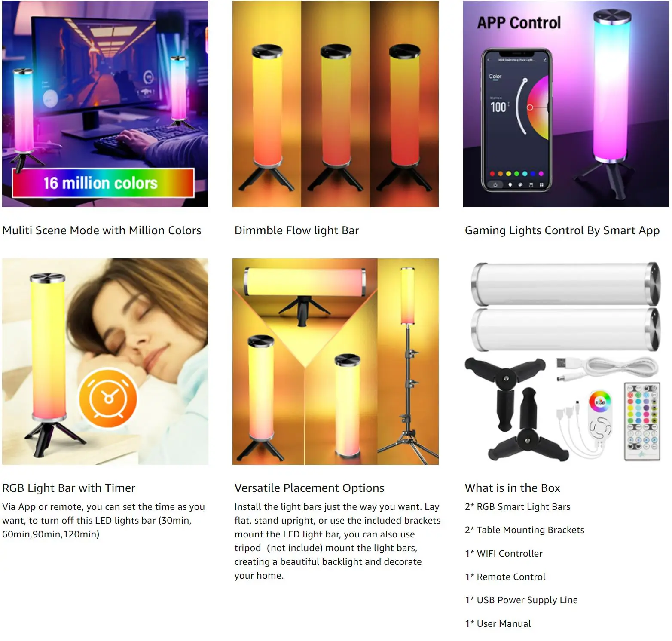The image size is (672, 641).
Task: Click the orange alarm clock icon
Action: point(108,398)
